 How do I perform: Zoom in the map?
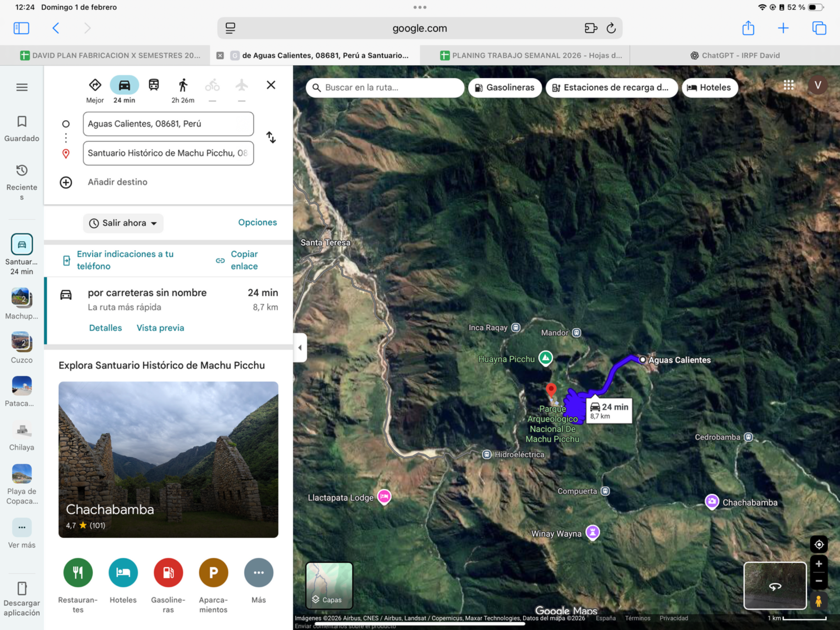click(819, 564)
